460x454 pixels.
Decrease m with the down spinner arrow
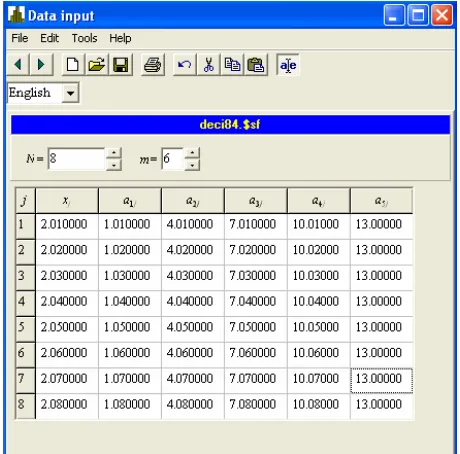(192, 165)
